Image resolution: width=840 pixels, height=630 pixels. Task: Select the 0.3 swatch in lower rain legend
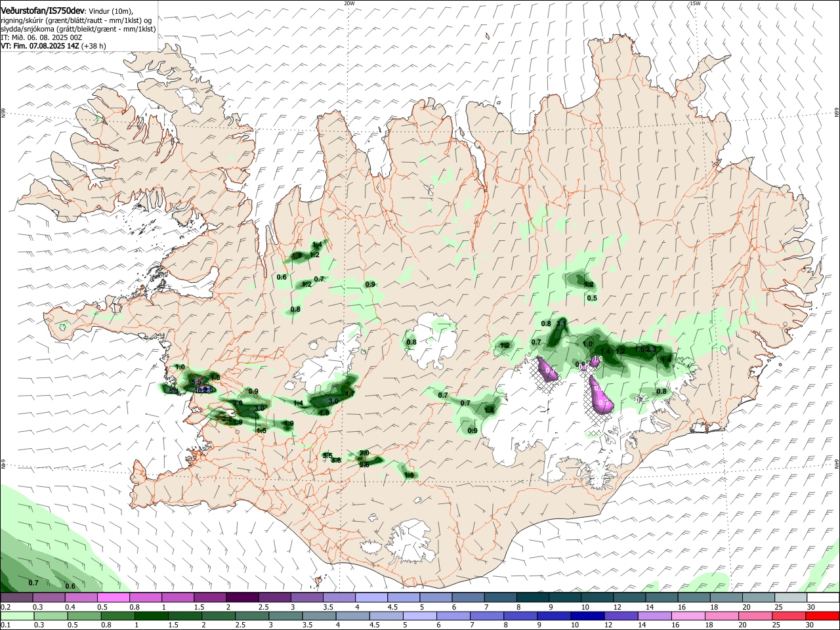pyautogui.click(x=51, y=616)
